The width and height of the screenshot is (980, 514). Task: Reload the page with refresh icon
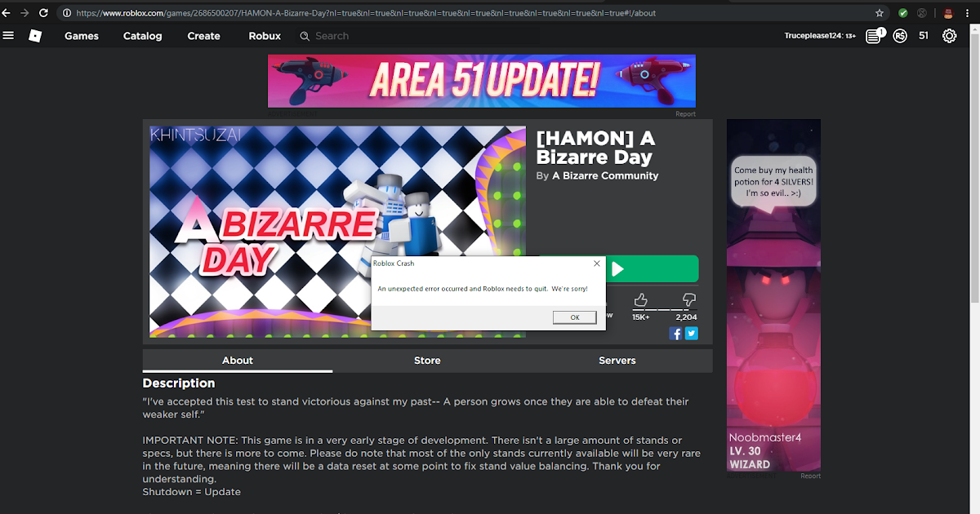(x=44, y=13)
